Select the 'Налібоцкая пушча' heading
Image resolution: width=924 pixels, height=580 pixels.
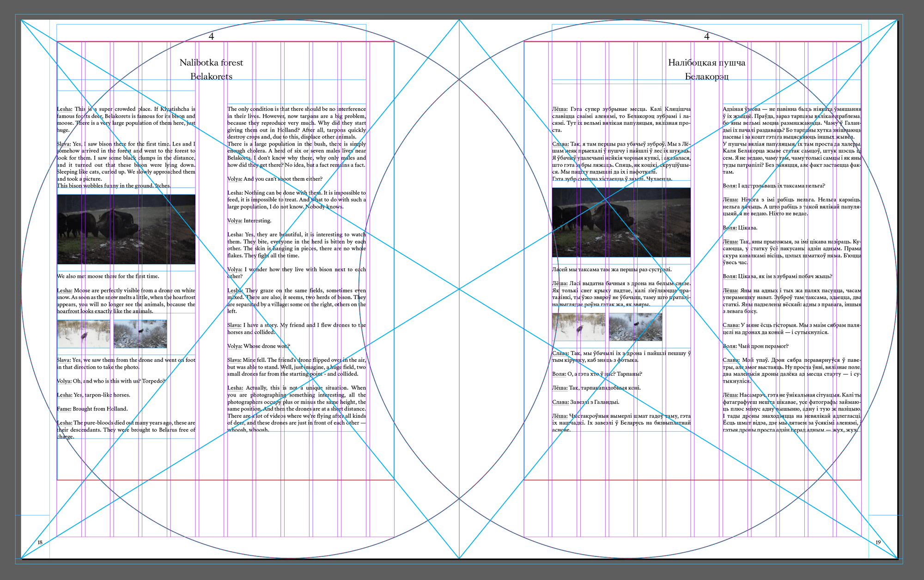pyautogui.click(x=706, y=62)
